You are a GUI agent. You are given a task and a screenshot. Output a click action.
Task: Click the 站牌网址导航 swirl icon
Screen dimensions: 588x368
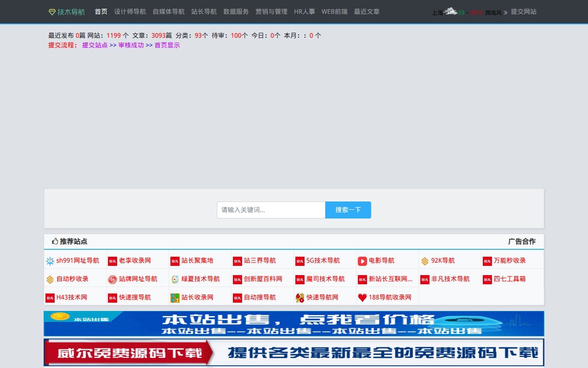click(x=113, y=280)
